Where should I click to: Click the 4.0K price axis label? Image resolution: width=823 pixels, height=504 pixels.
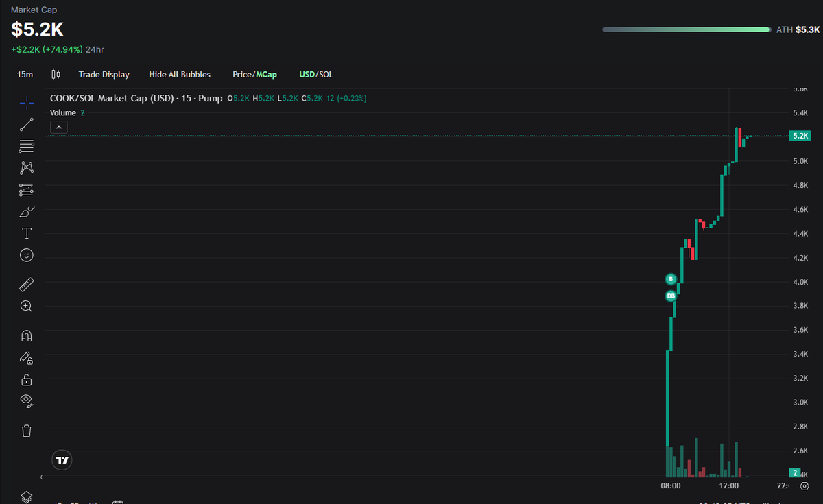coord(800,282)
